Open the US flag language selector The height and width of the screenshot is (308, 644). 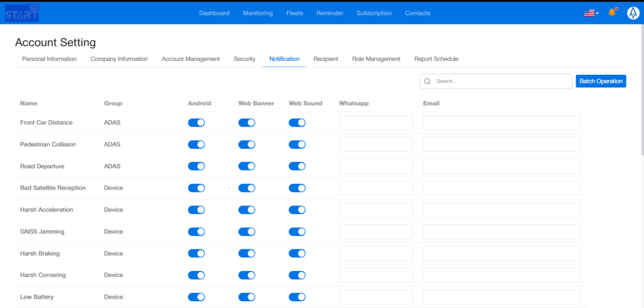tap(591, 13)
